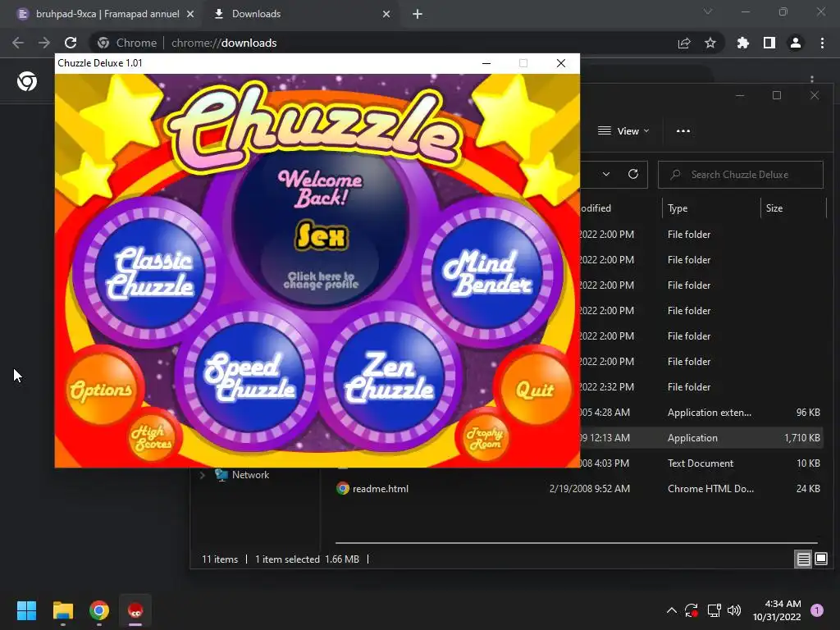
Task: Start the Mind Bender game mode
Action: pos(487,273)
